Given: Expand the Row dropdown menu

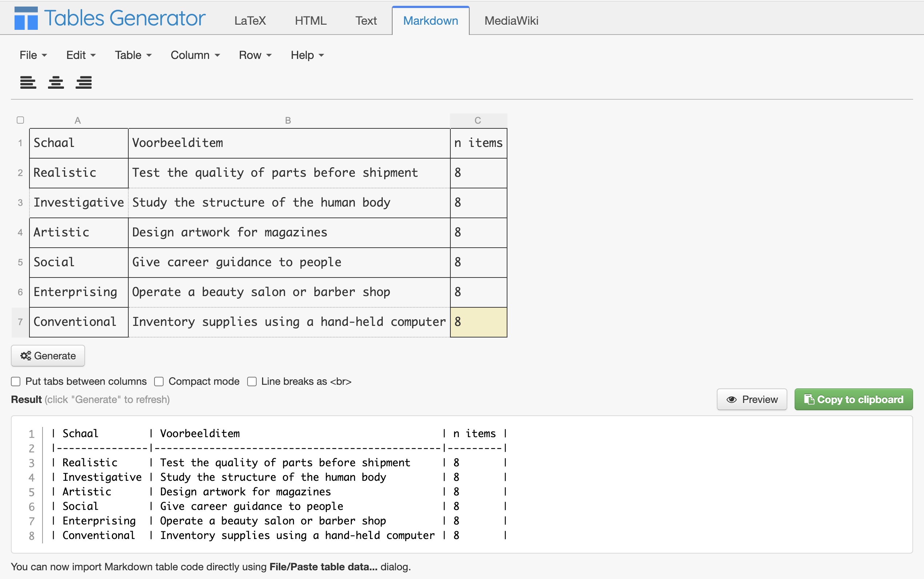Looking at the screenshot, I should (255, 55).
